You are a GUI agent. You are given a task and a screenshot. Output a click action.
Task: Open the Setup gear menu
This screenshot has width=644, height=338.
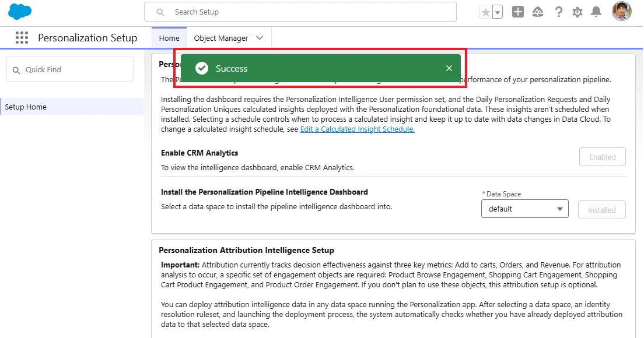(x=577, y=12)
